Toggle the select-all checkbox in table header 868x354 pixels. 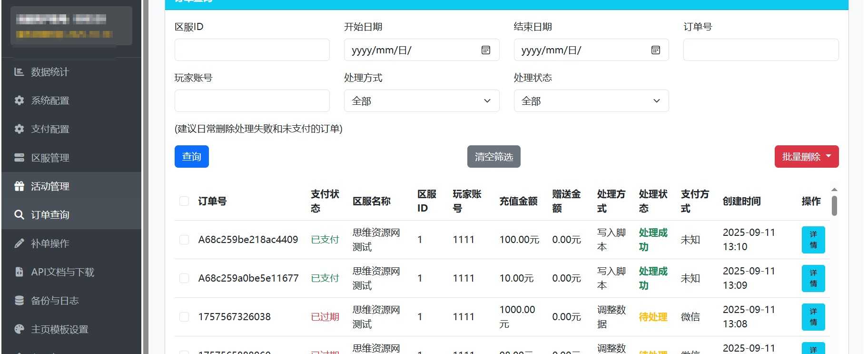[x=184, y=201]
